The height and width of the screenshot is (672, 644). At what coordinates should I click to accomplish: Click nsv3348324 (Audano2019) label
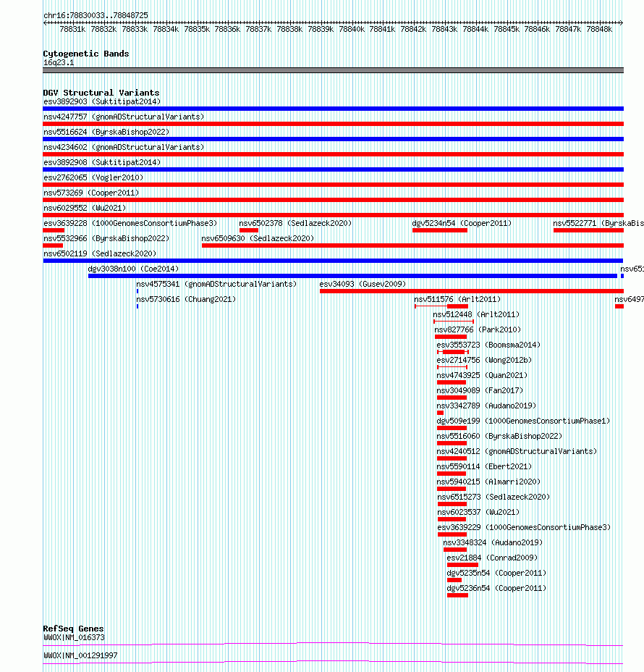pos(493,542)
